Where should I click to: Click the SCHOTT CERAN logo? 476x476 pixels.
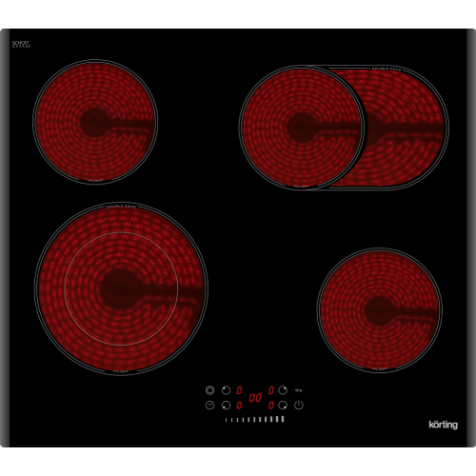[x=21, y=44]
